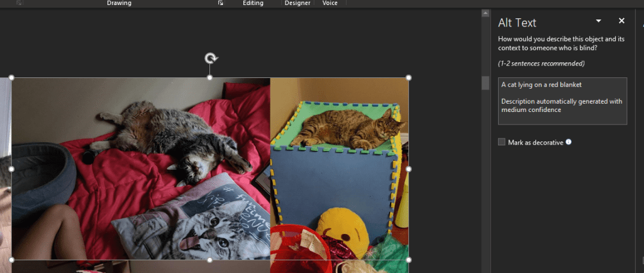
Task: Click the left-middle resize handle of picture
Action: click(x=11, y=169)
